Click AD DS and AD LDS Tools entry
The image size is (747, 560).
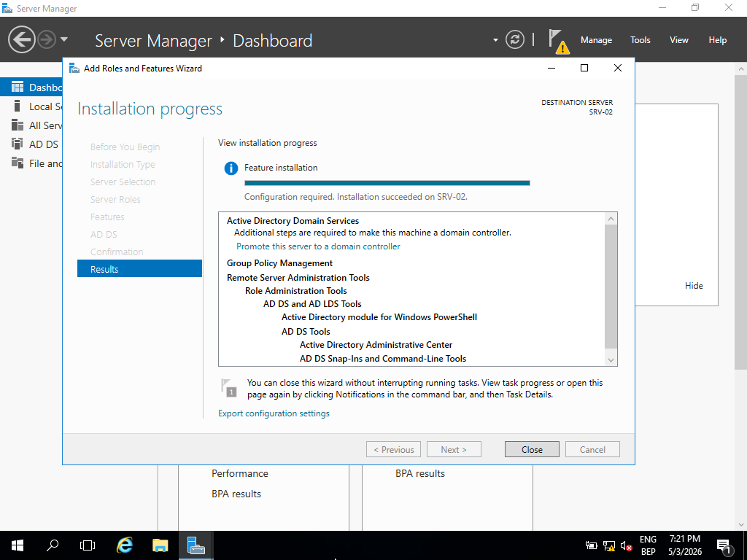point(312,304)
